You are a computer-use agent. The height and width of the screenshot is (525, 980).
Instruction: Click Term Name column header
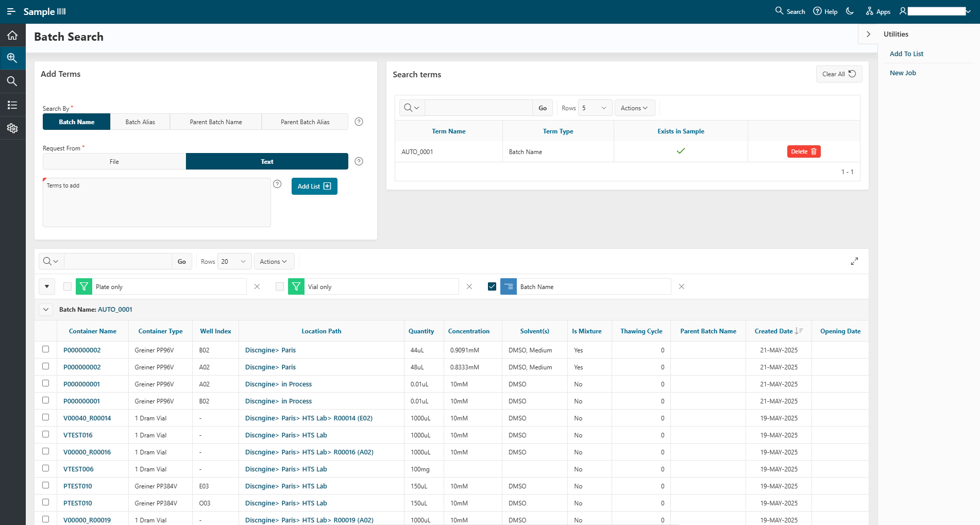449,131
